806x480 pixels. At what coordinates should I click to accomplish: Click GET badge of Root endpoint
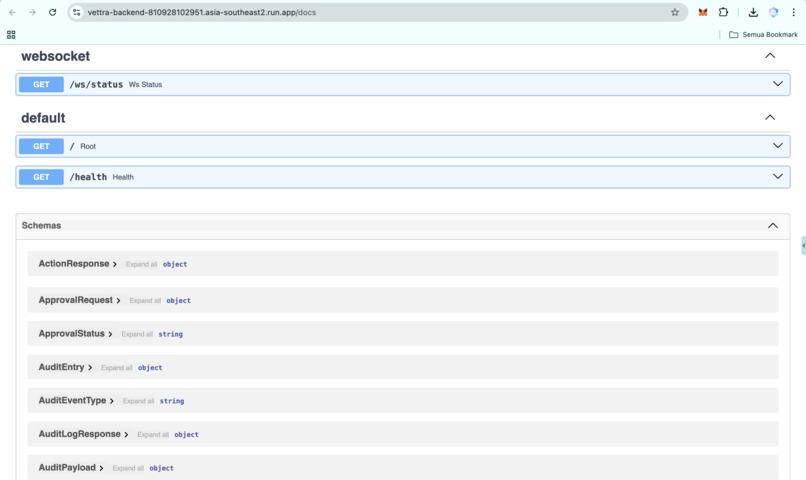pyautogui.click(x=41, y=146)
